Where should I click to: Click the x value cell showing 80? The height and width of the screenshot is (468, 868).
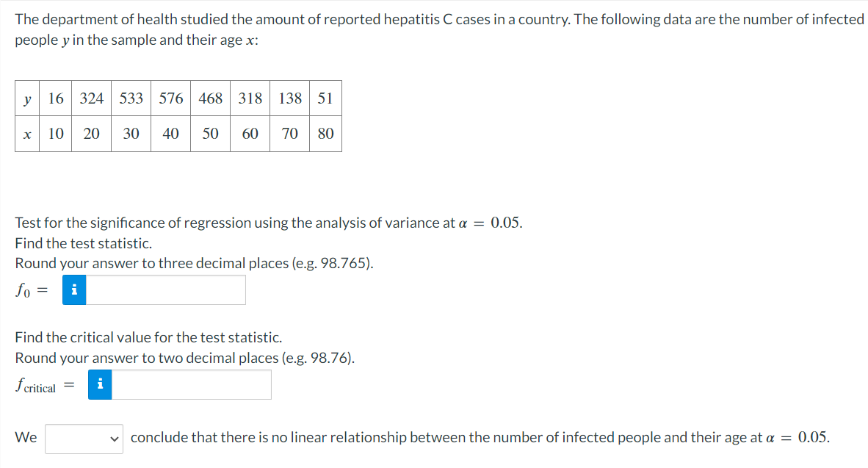(x=325, y=134)
